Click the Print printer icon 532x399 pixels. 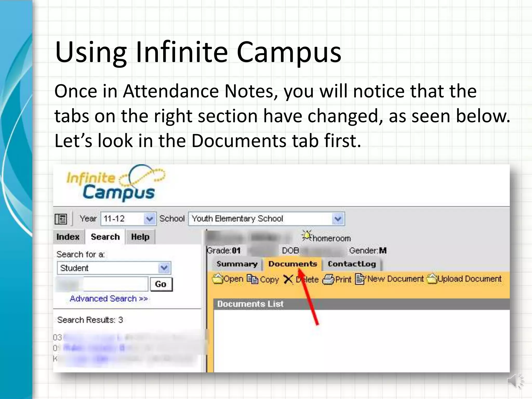(328, 280)
